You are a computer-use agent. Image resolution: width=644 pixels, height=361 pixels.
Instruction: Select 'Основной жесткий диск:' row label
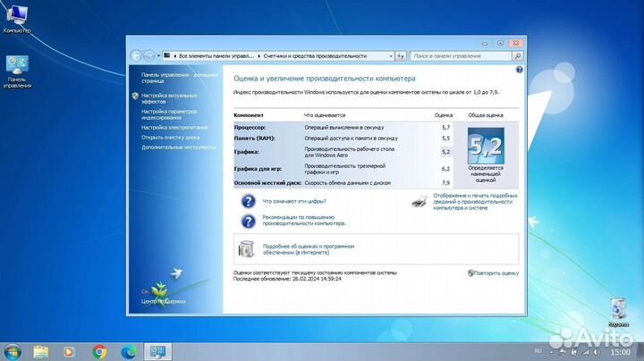click(x=267, y=183)
